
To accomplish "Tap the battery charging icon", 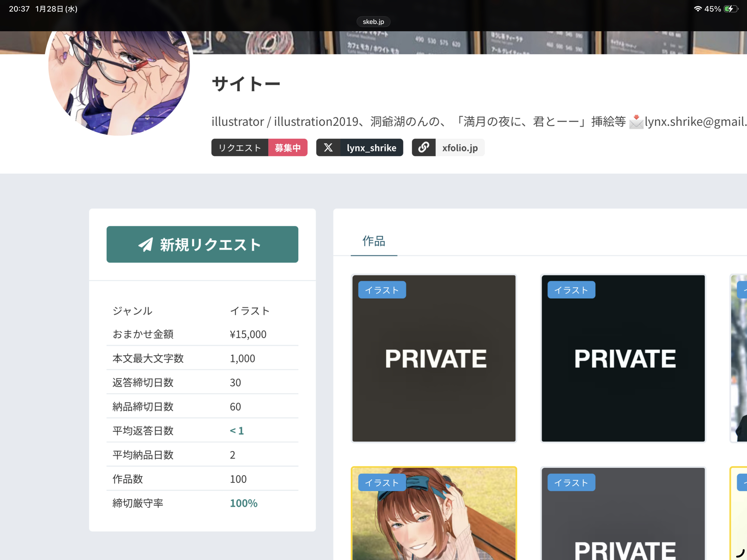I will point(730,9).
